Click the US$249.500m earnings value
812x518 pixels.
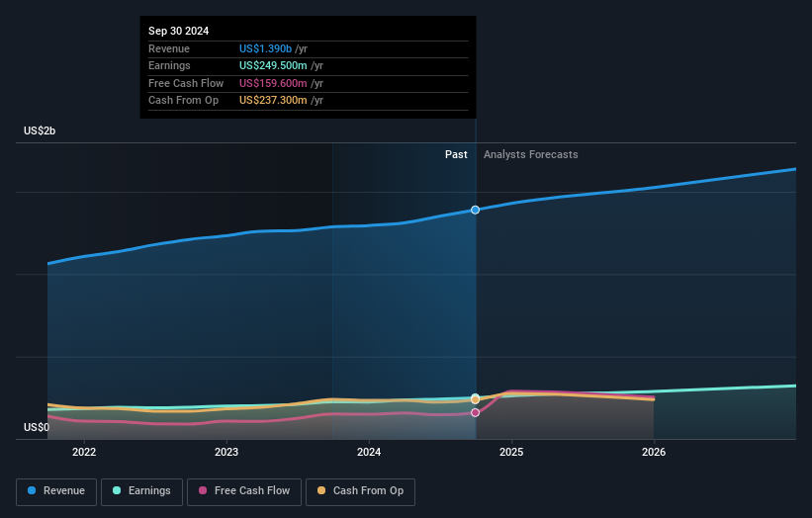coord(273,65)
